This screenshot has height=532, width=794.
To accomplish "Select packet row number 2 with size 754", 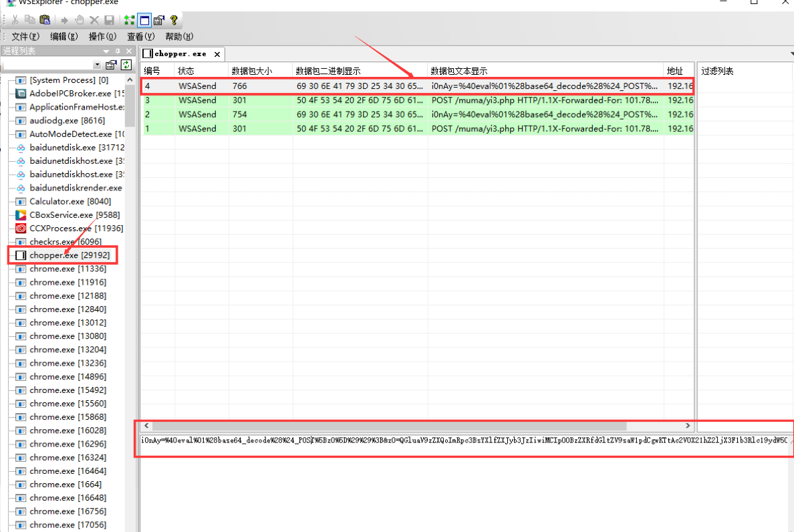I will [x=417, y=114].
